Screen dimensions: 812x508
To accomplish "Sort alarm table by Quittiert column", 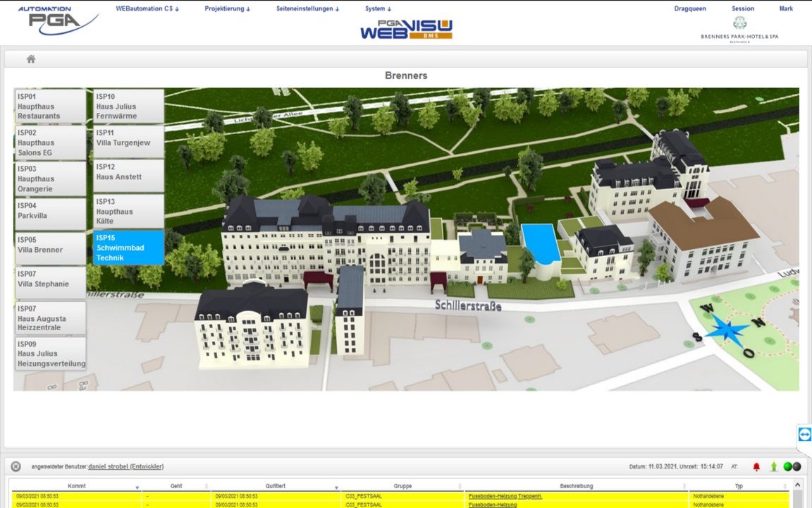I will pyautogui.click(x=276, y=486).
